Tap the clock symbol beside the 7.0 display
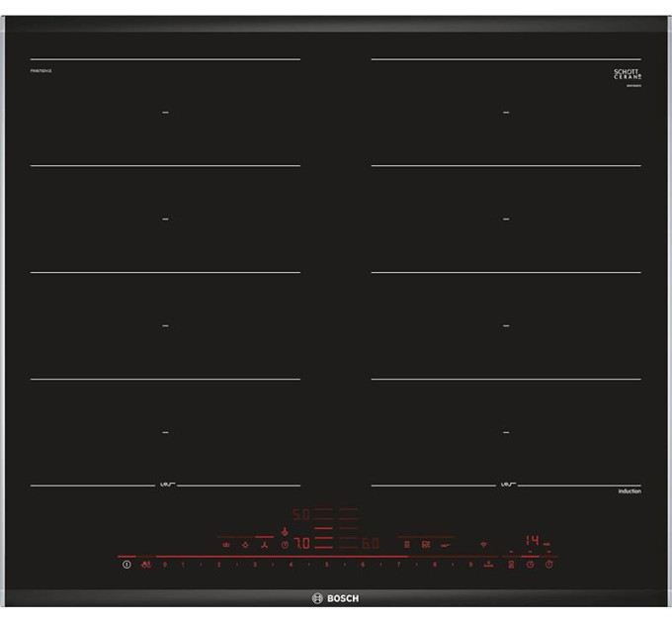This screenshot has height=623, width=672. tap(285, 545)
